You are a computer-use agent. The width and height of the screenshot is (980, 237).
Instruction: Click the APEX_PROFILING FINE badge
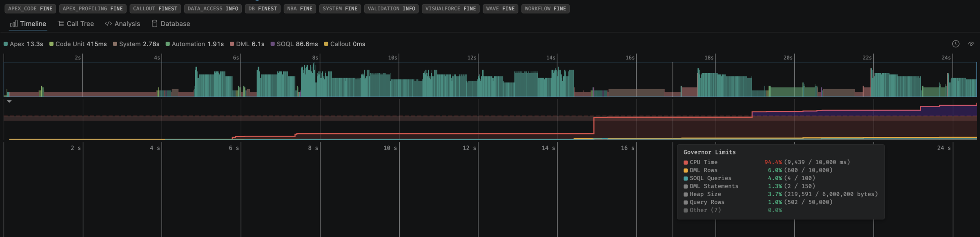(x=93, y=9)
